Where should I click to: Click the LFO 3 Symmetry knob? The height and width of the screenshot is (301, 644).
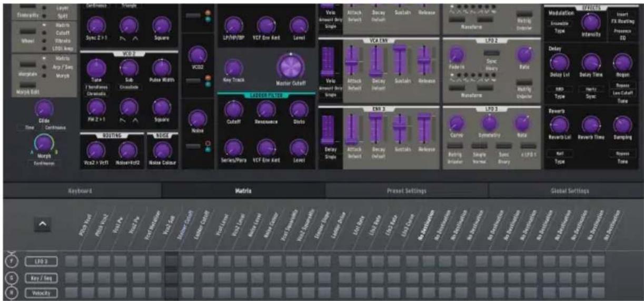[490, 123]
